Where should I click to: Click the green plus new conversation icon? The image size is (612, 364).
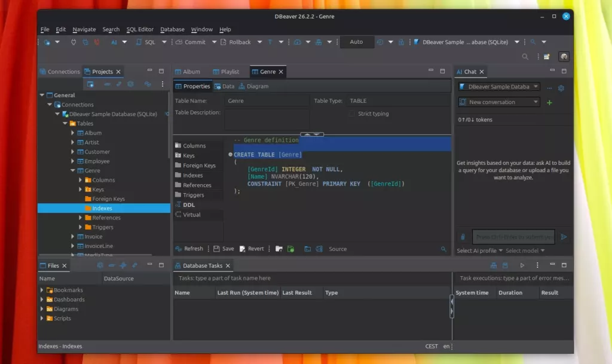550,103
